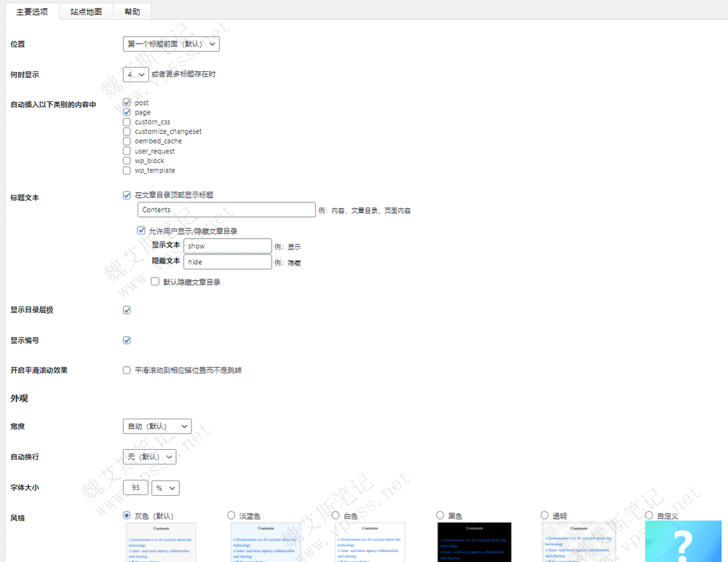Click the 字体大小 input showing 95
This screenshot has height=562, width=728.
click(x=135, y=488)
